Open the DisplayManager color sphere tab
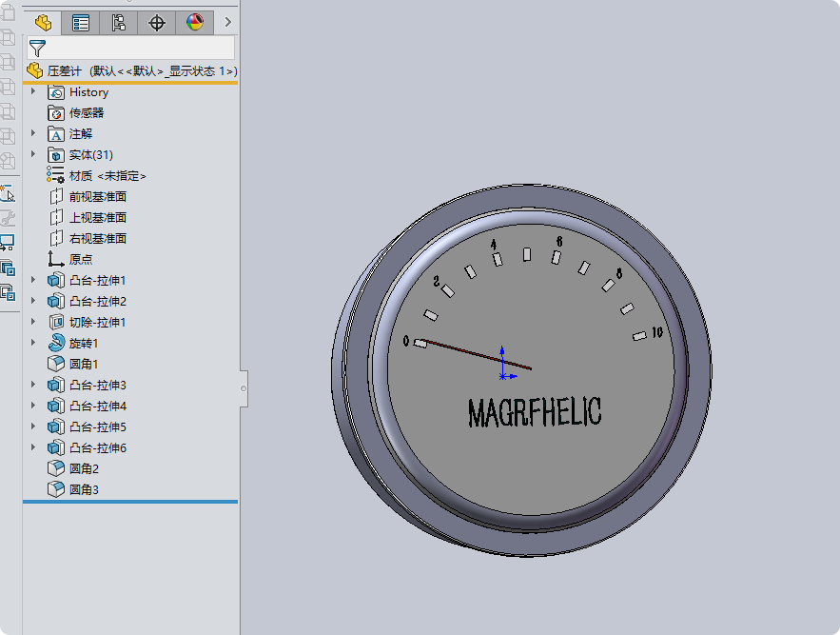Screen dimensions: 840x635 click(x=194, y=23)
